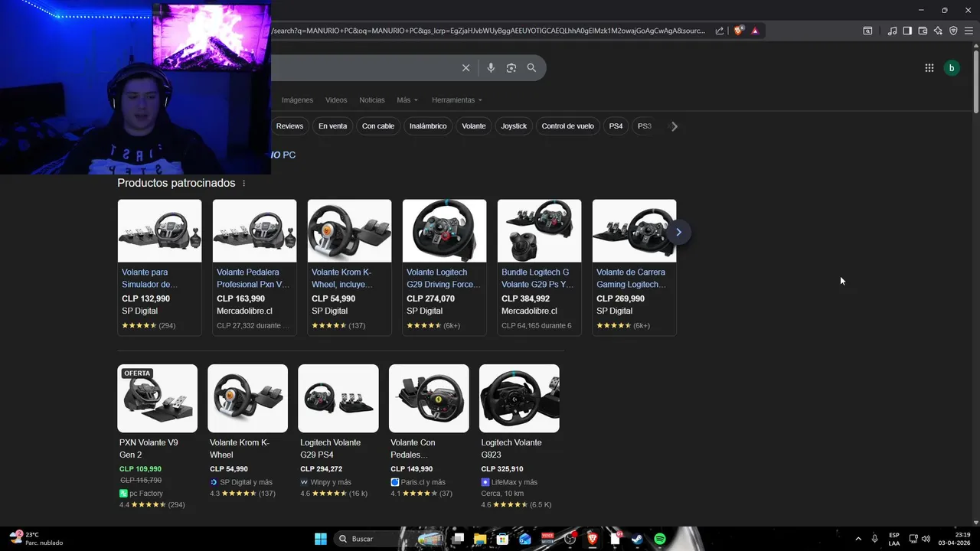Open Brave VPN shield icon
Screen dimensions: 980x551
click(953, 31)
